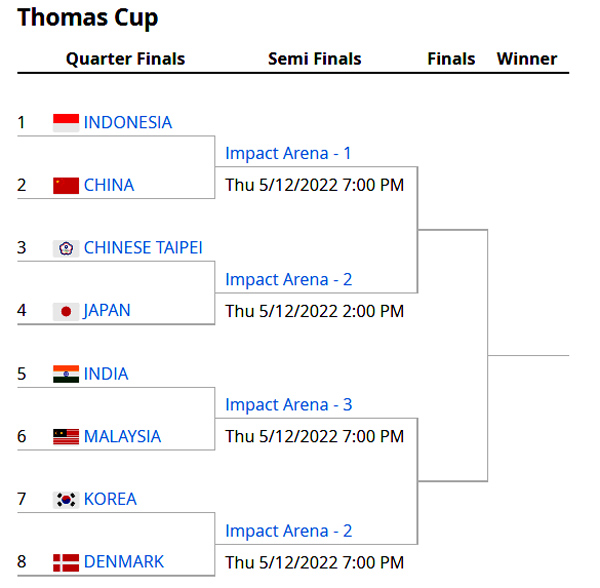
Task: Click the India flag icon
Action: 66,374
